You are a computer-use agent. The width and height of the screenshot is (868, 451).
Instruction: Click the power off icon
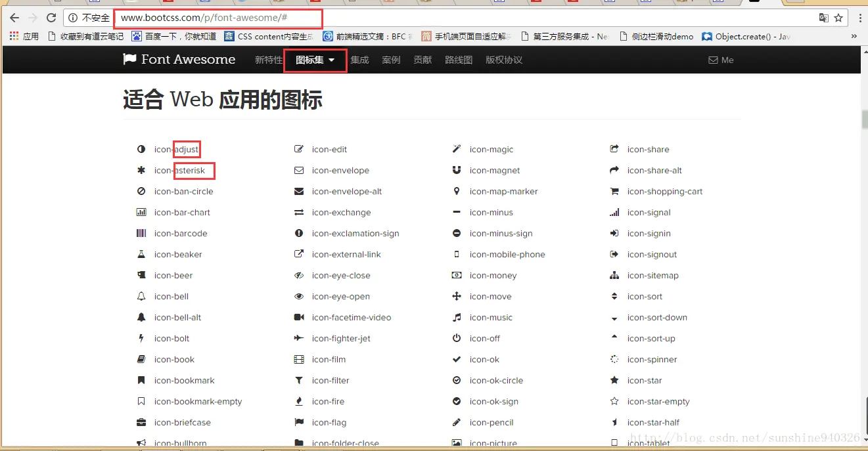pyautogui.click(x=457, y=338)
